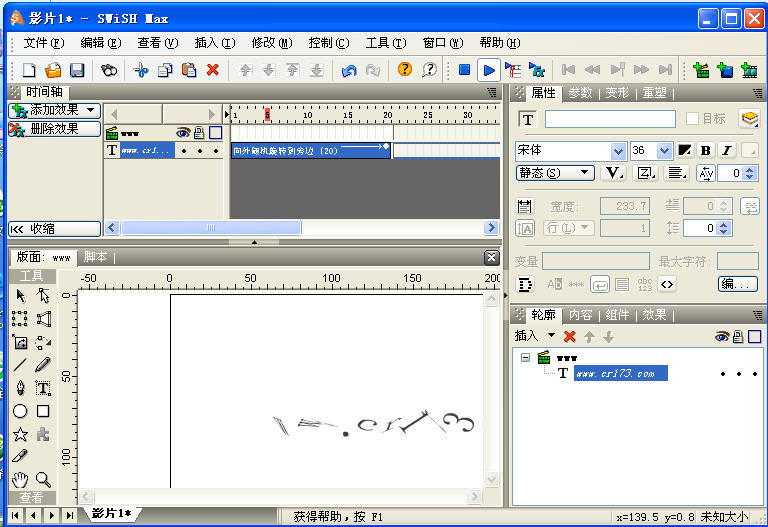
Task: Click the 删除效果 button
Action: pos(54,129)
